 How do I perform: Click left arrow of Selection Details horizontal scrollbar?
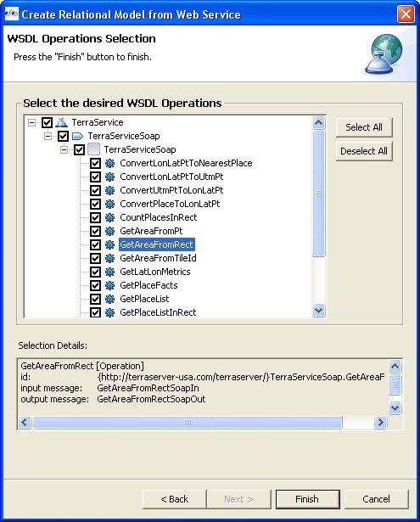click(x=25, y=423)
